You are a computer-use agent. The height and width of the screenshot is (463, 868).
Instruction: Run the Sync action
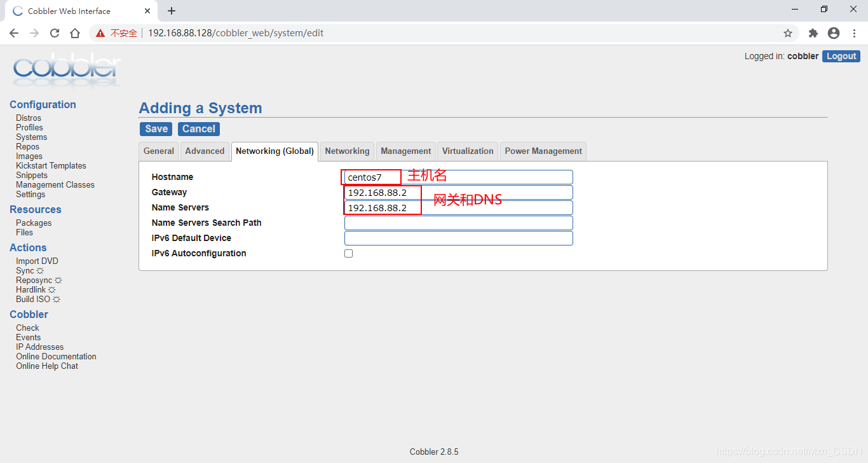tap(30, 270)
